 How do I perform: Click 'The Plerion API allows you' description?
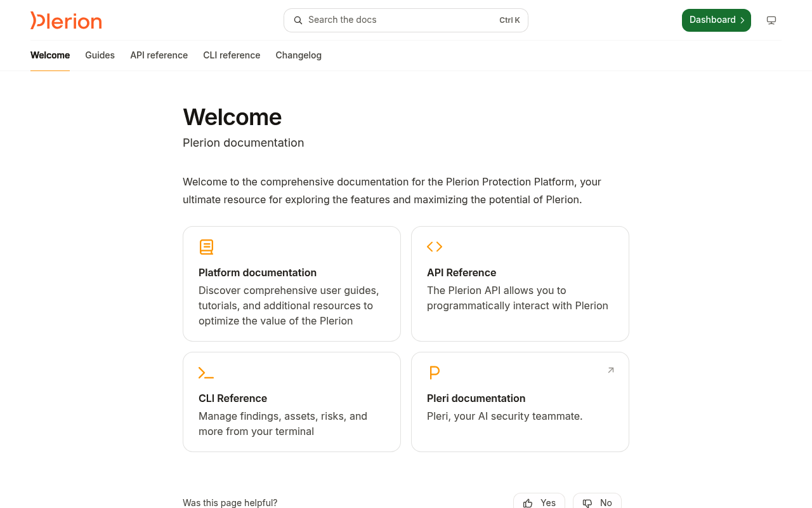click(518, 298)
